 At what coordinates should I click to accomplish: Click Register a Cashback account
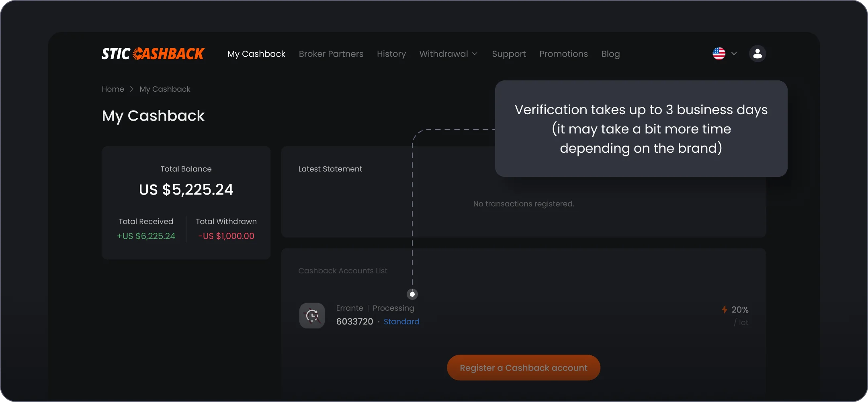(523, 367)
